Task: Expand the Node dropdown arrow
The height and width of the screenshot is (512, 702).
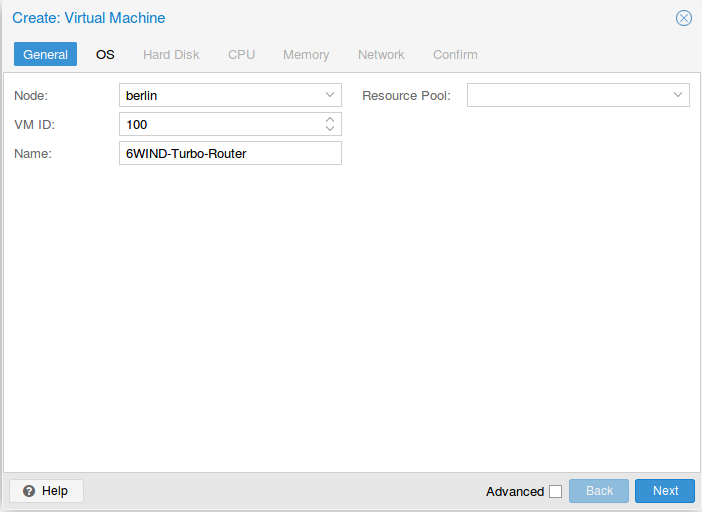Action: click(330, 95)
